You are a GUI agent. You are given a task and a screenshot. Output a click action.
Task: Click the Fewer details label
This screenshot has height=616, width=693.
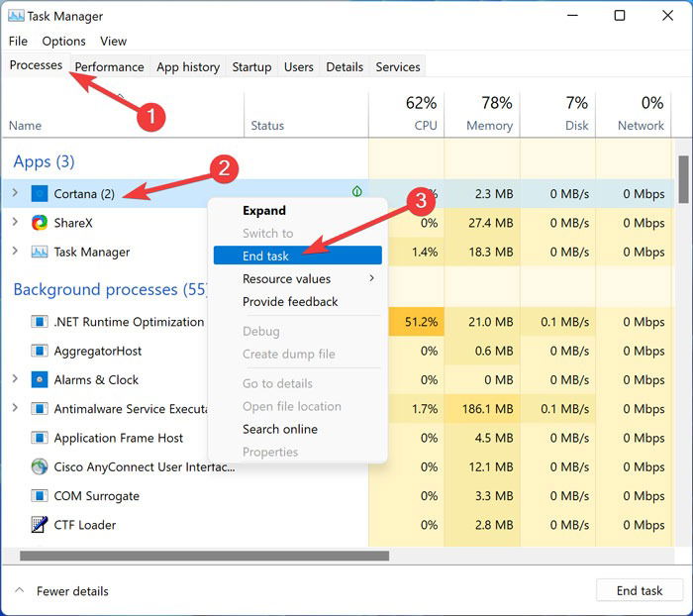point(72,591)
